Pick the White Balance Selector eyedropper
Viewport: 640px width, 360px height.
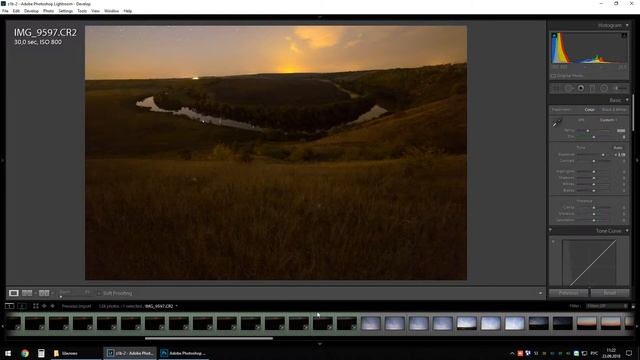click(556, 123)
